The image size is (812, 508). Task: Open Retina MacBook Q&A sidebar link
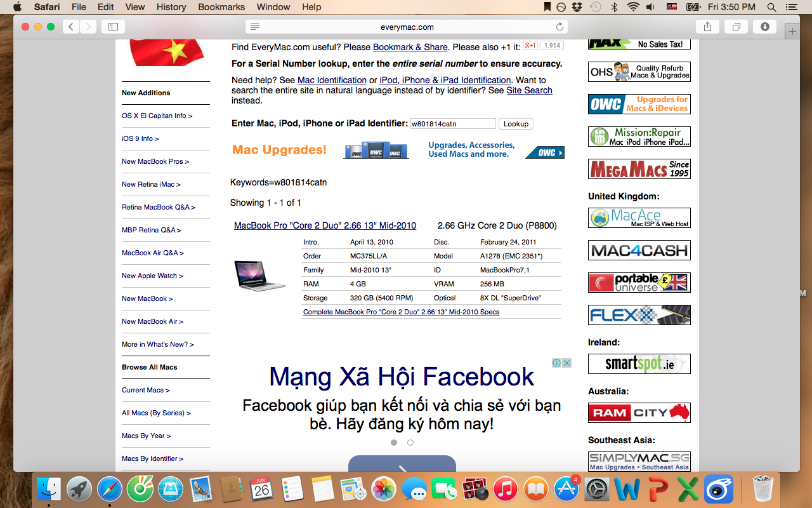click(159, 207)
